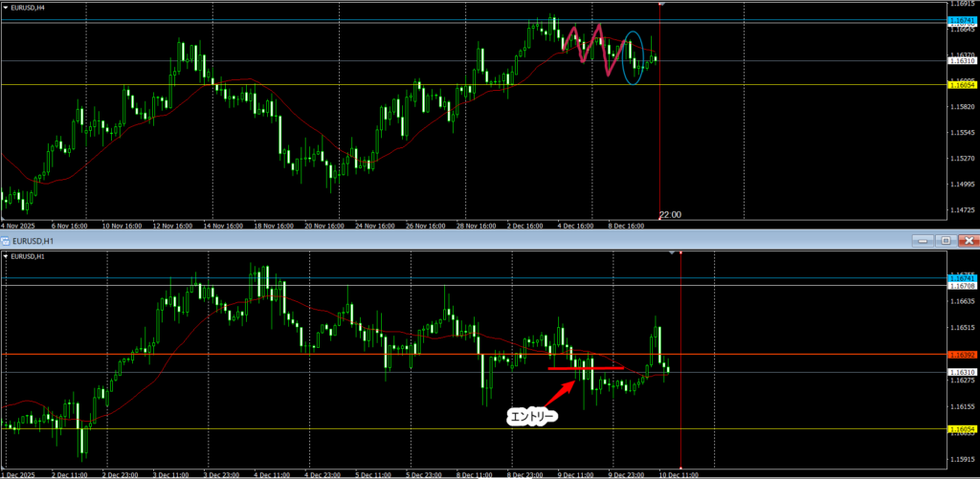
Task: Open the EURUSD,H4 chart triangle menu
Action: point(6,7)
